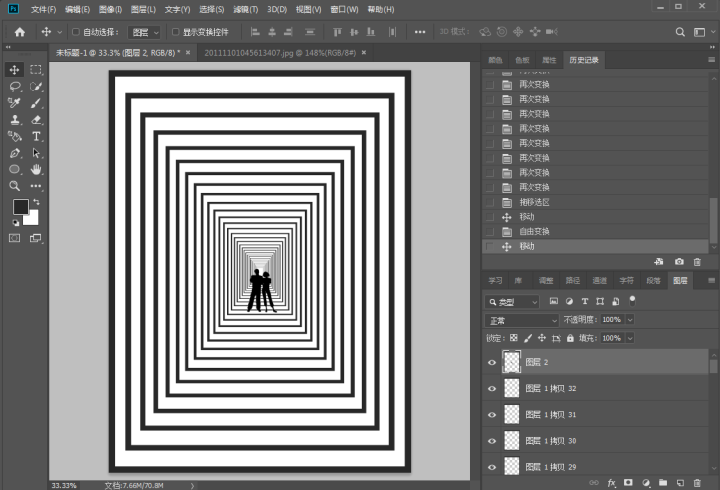Select the Horizontal Type tool
The height and width of the screenshot is (490, 720).
point(36,136)
